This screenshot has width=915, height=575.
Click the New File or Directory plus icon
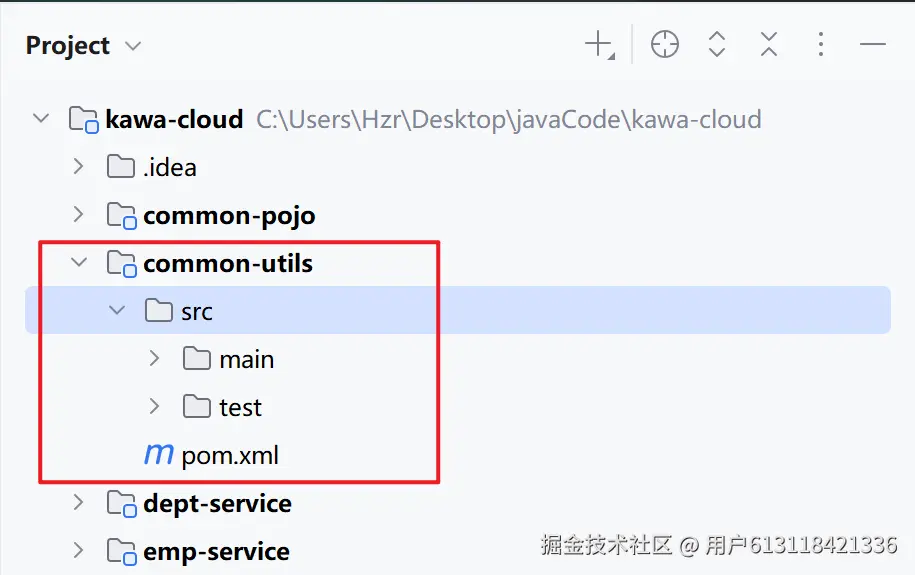(x=598, y=44)
